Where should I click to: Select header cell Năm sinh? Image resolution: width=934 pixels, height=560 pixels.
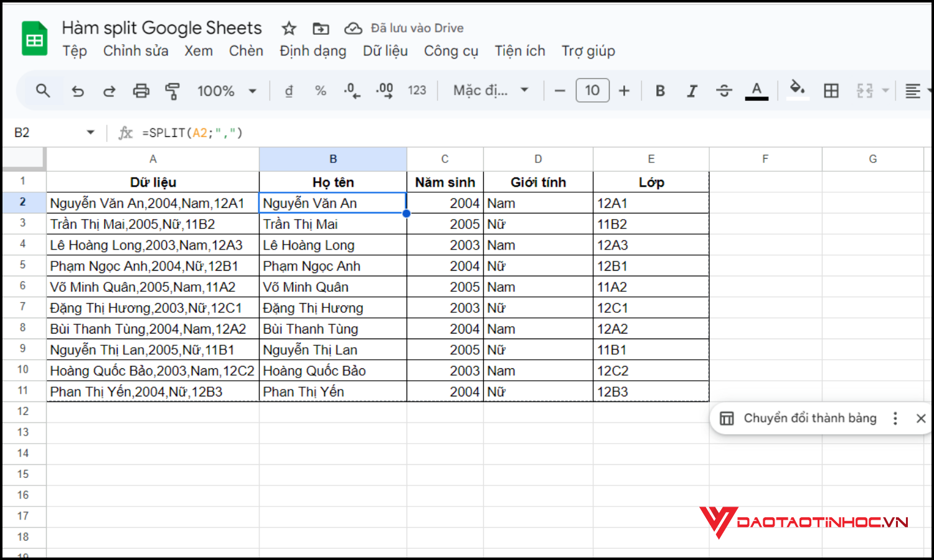click(x=445, y=182)
